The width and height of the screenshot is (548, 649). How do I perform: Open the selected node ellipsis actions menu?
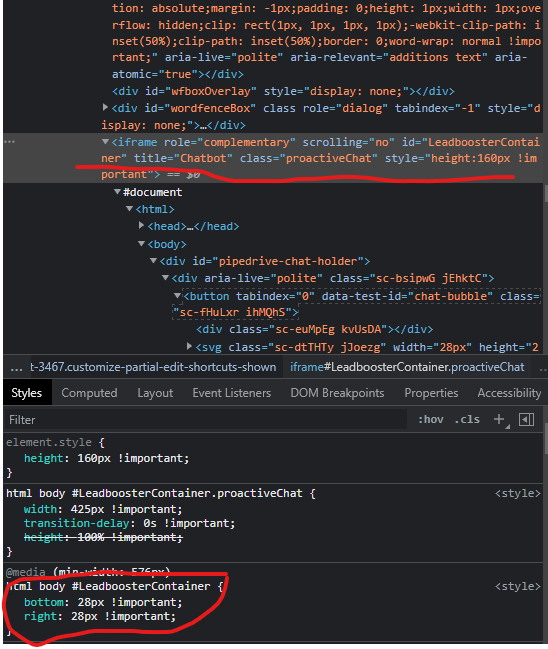[x=10, y=142]
